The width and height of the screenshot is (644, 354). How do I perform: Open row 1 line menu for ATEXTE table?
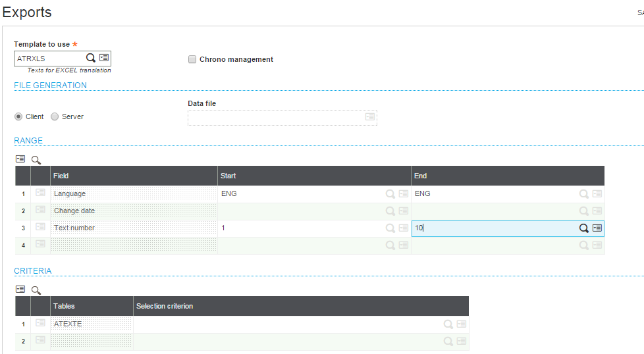click(x=41, y=324)
